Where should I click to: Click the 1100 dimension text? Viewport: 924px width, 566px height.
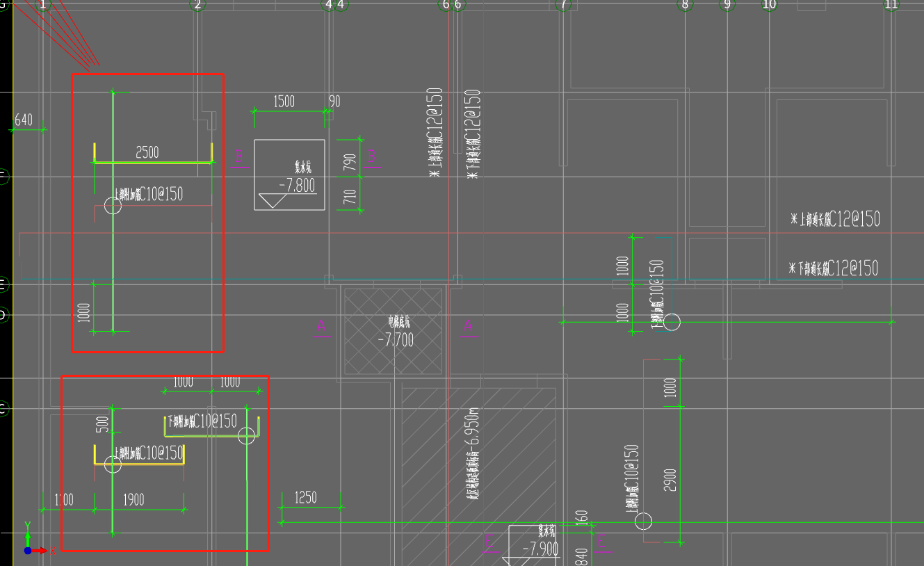click(63, 500)
